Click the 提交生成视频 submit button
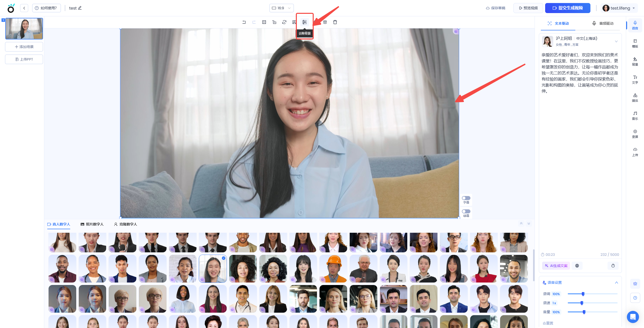Image resolution: width=644 pixels, height=328 pixels. click(x=568, y=8)
